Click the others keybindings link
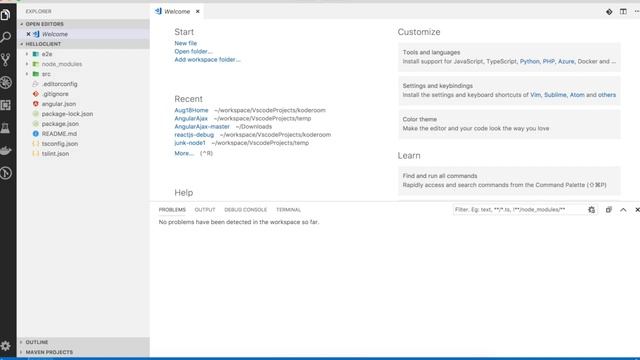 (x=607, y=95)
